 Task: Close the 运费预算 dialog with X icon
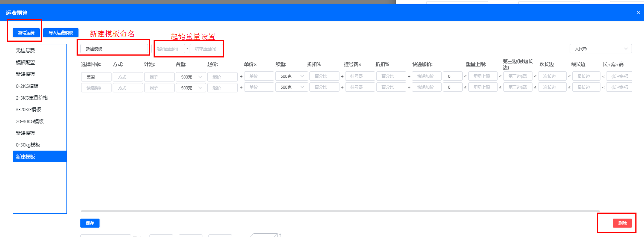tap(638, 13)
